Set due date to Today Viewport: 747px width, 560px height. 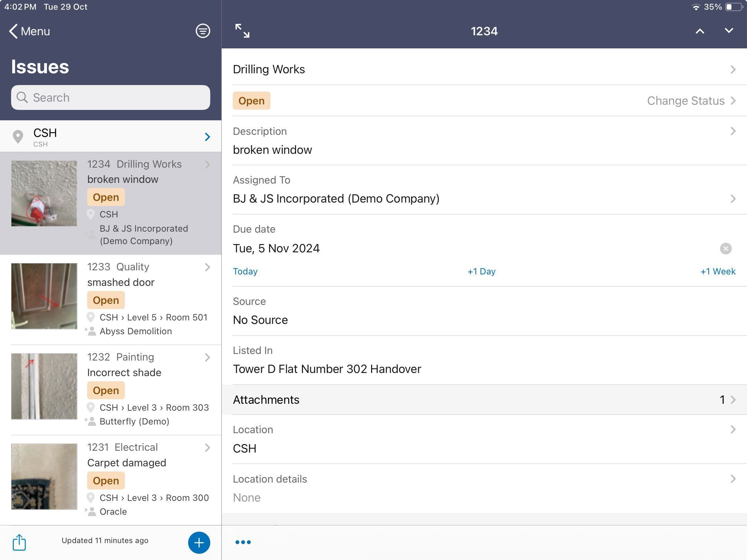pyautogui.click(x=245, y=271)
